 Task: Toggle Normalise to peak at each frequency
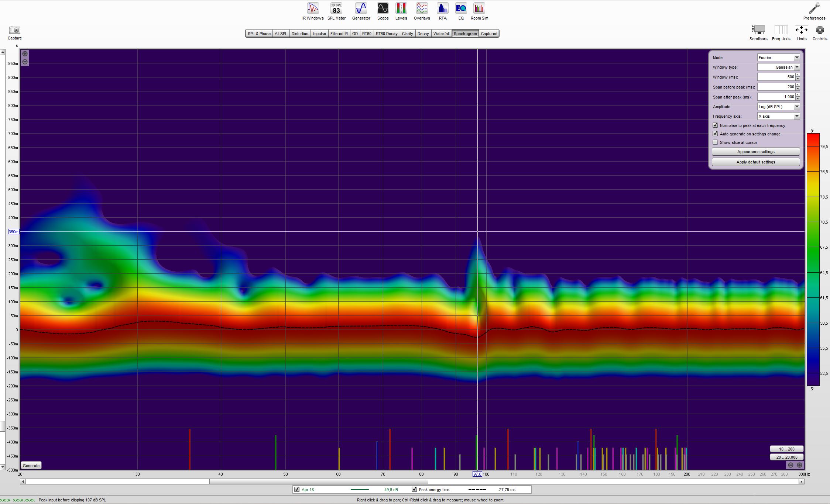(716, 125)
